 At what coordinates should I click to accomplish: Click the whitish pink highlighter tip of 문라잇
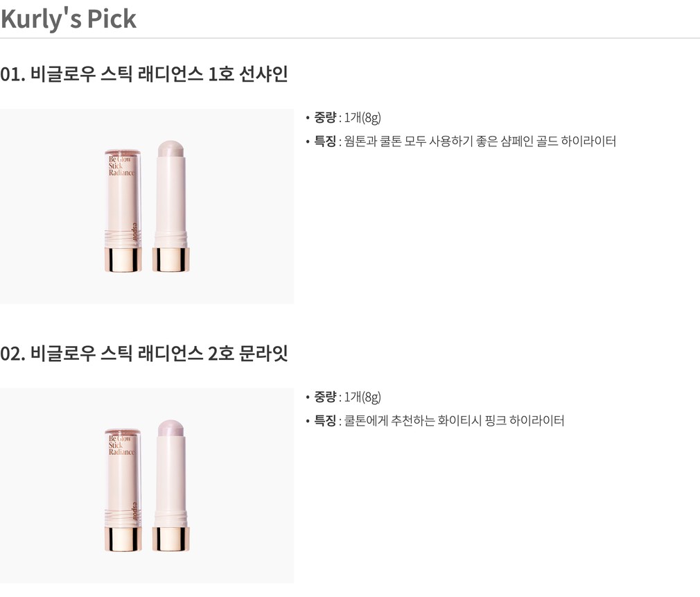[x=170, y=428]
